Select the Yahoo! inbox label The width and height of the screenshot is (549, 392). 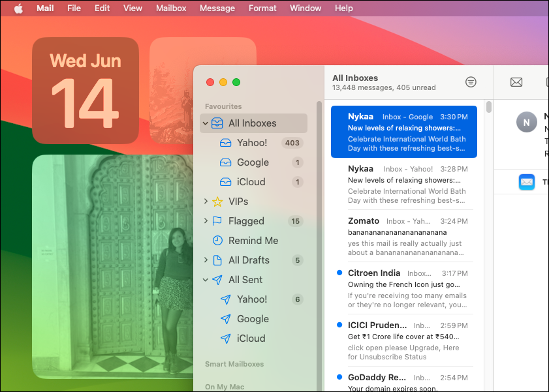(x=252, y=143)
